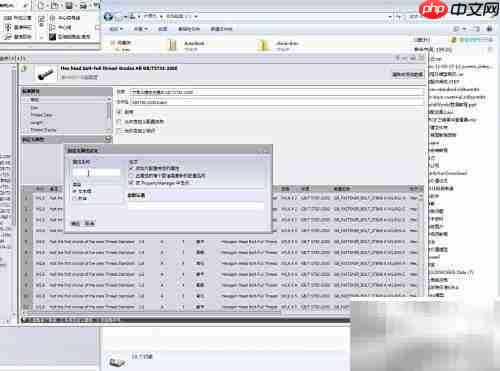Click the item thumbnail in the Explorer details pane at bottom
Image resolution: width=500 pixels, height=371 pixels.
click(x=117, y=362)
